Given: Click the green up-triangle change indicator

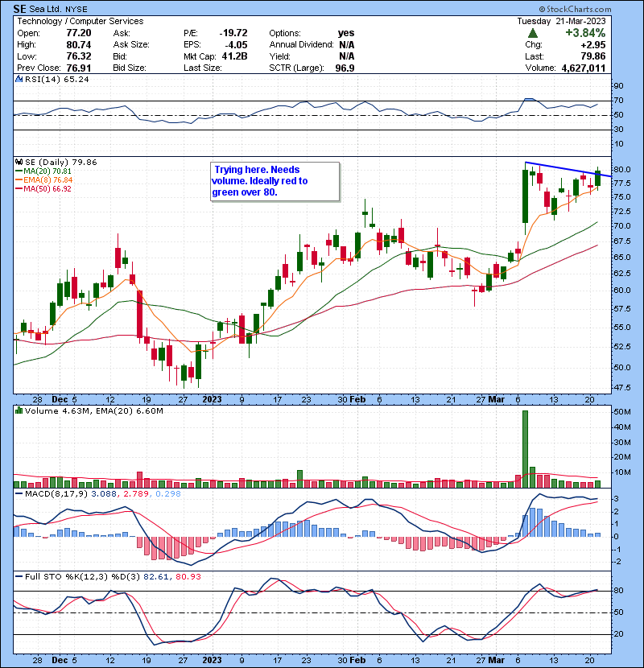Looking at the screenshot, I should pos(532,33).
